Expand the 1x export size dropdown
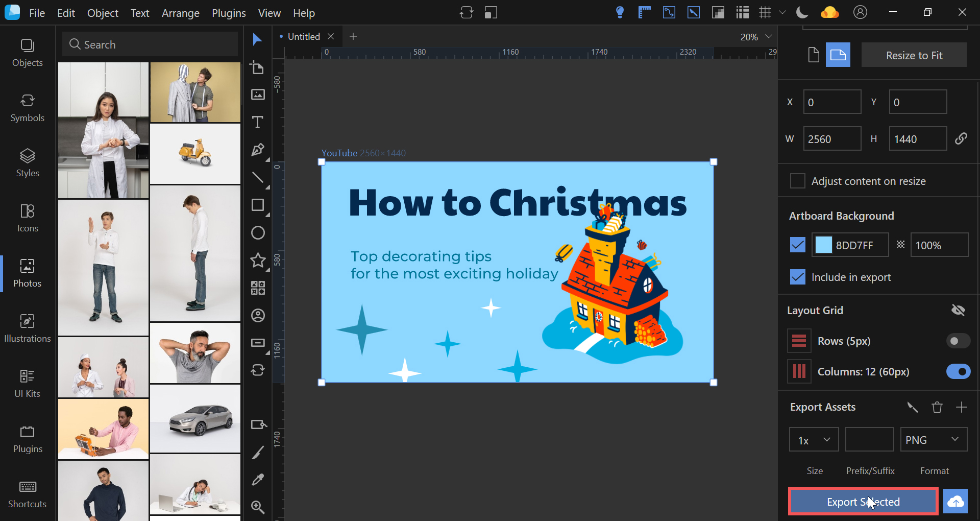 click(814, 440)
